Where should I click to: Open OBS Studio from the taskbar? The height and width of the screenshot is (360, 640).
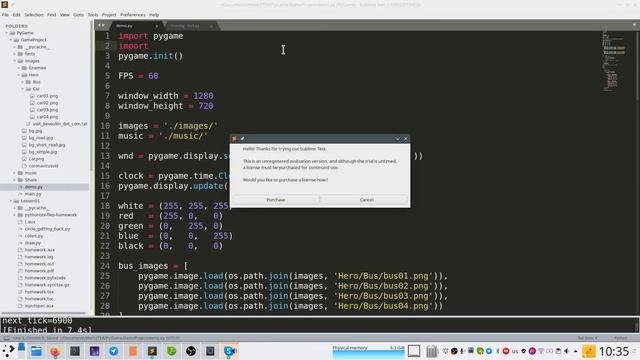(191, 351)
